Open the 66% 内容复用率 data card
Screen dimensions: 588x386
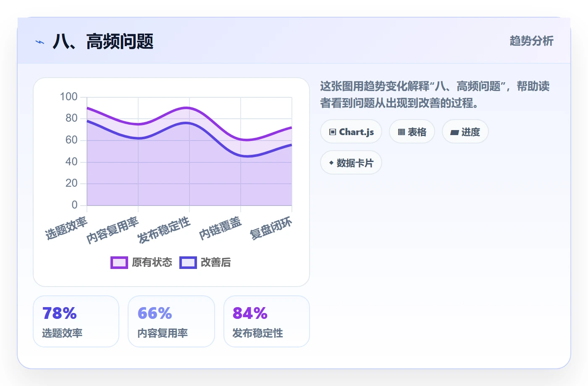171,321
